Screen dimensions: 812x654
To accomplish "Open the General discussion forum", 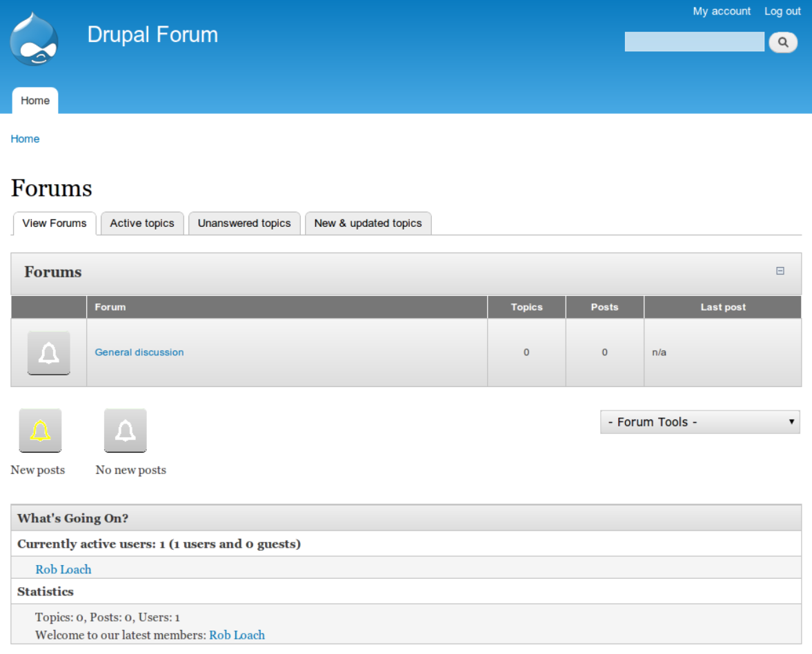I will [139, 352].
